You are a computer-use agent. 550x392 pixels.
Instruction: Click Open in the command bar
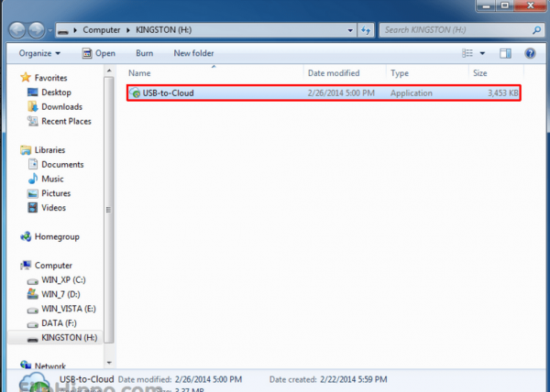(x=99, y=53)
